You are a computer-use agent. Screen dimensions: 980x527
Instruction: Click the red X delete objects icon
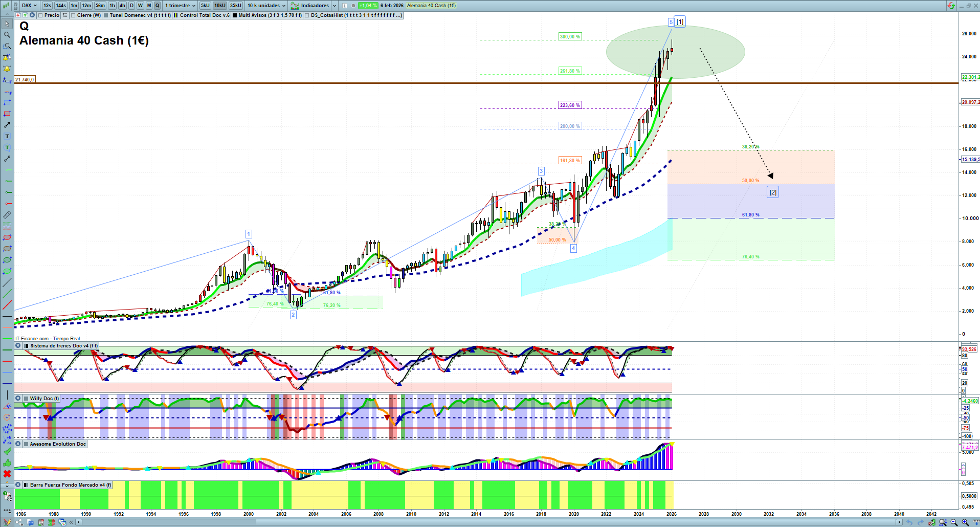pos(7,474)
